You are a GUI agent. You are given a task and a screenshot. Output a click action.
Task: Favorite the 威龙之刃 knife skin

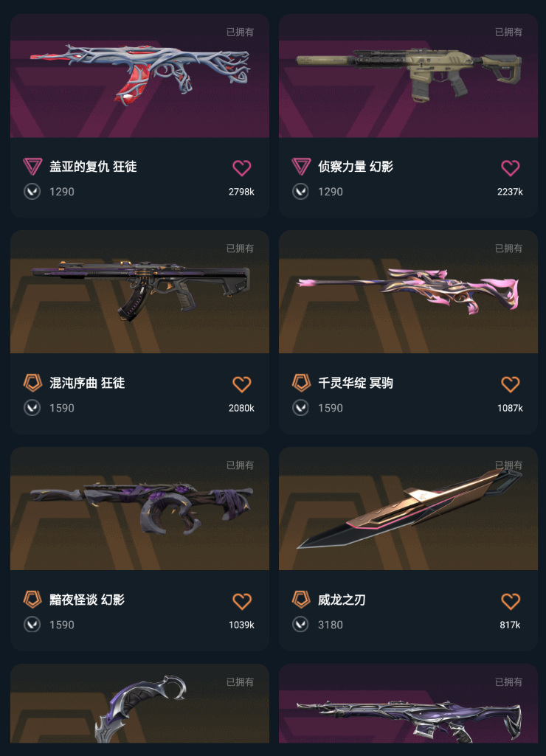[511, 601]
